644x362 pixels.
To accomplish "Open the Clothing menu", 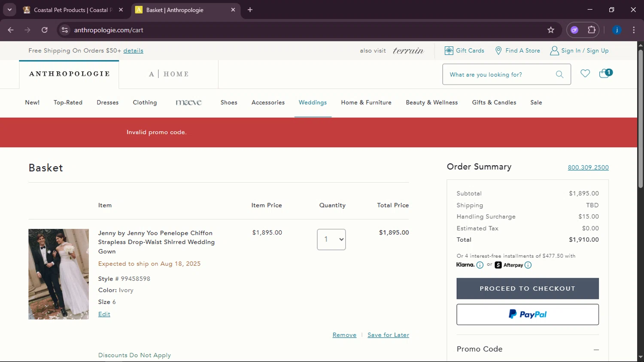I will click(x=145, y=103).
